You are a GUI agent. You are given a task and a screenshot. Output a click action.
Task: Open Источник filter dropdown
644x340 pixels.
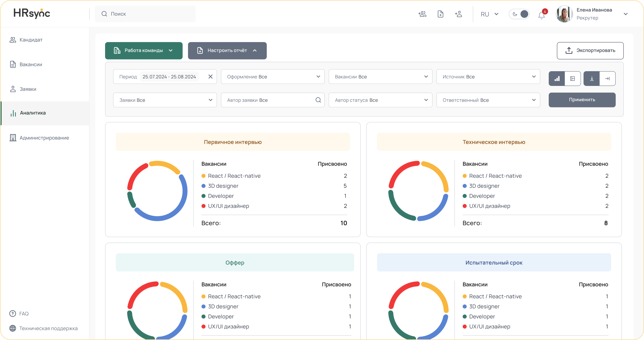(488, 77)
